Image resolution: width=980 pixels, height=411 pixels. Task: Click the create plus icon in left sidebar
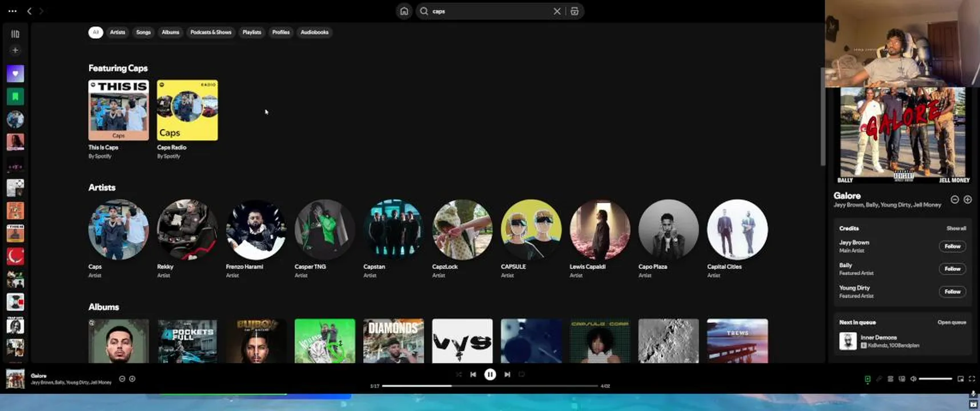point(15,50)
